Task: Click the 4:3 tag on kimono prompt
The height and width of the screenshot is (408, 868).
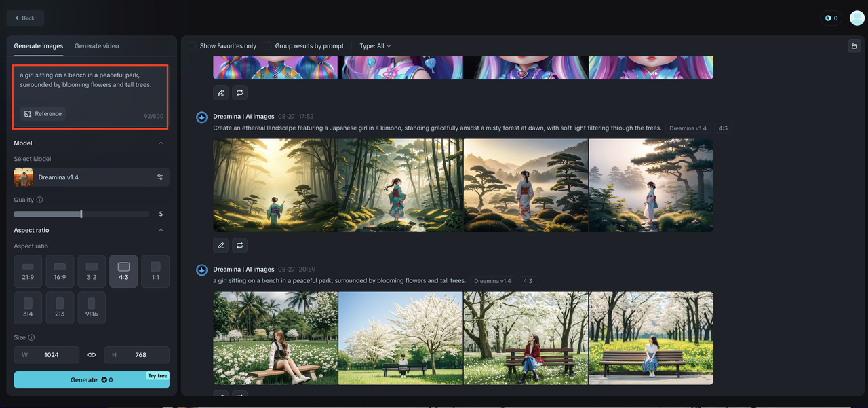Action: (x=723, y=128)
